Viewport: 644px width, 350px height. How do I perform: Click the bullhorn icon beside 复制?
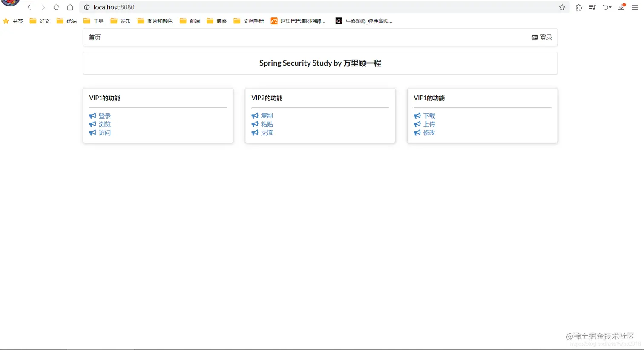tap(255, 116)
